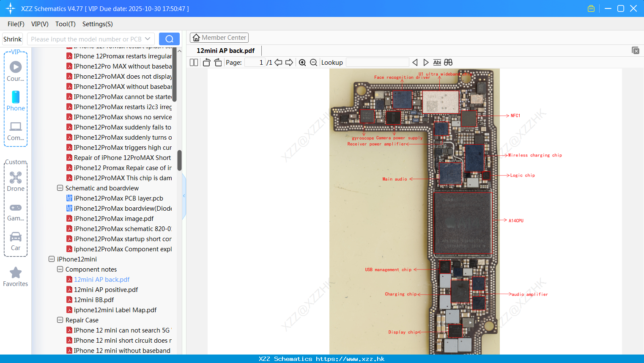Open iPhone12ProMax startup short file
Image resolution: width=644 pixels, height=363 pixels.
[x=123, y=239]
